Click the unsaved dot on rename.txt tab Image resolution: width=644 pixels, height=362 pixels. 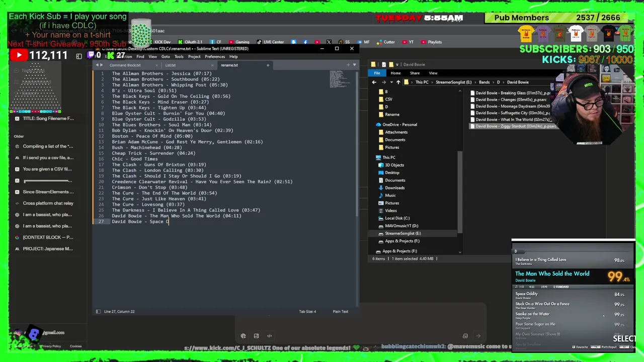268,65
